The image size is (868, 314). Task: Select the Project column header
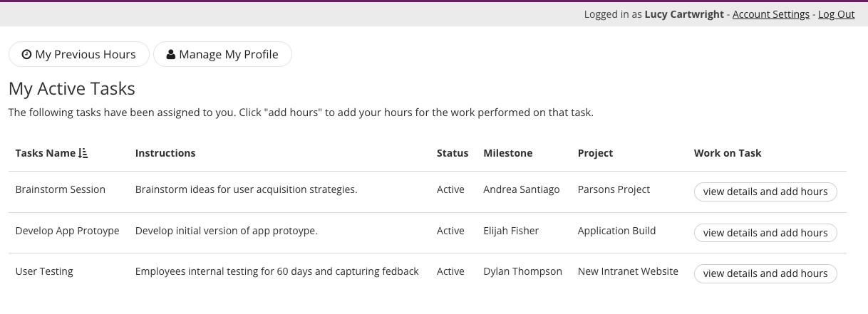595,153
